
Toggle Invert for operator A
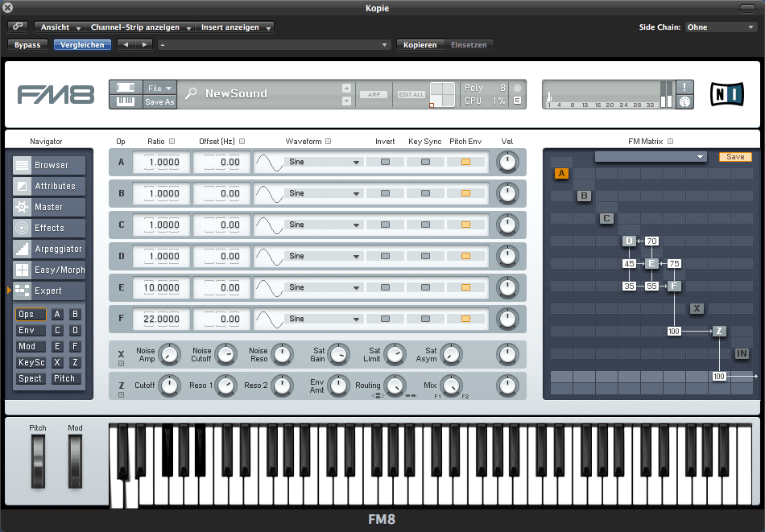click(385, 162)
